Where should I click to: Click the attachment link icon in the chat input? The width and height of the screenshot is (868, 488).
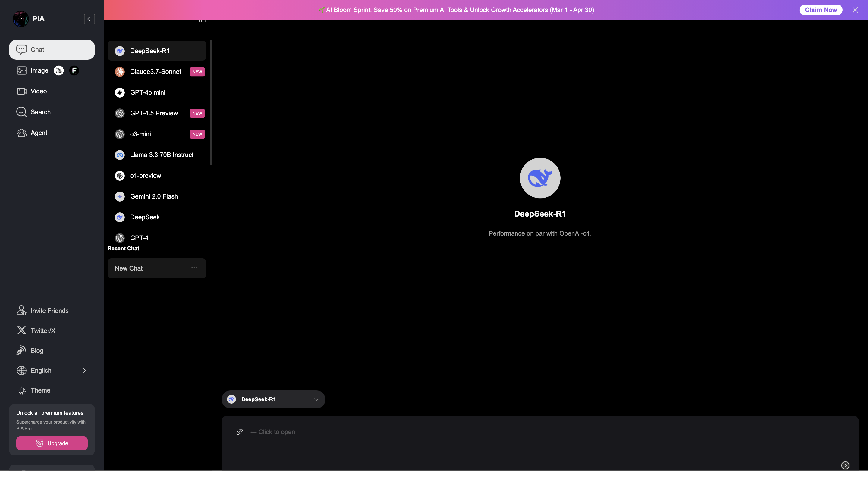[x=240, y=432]
